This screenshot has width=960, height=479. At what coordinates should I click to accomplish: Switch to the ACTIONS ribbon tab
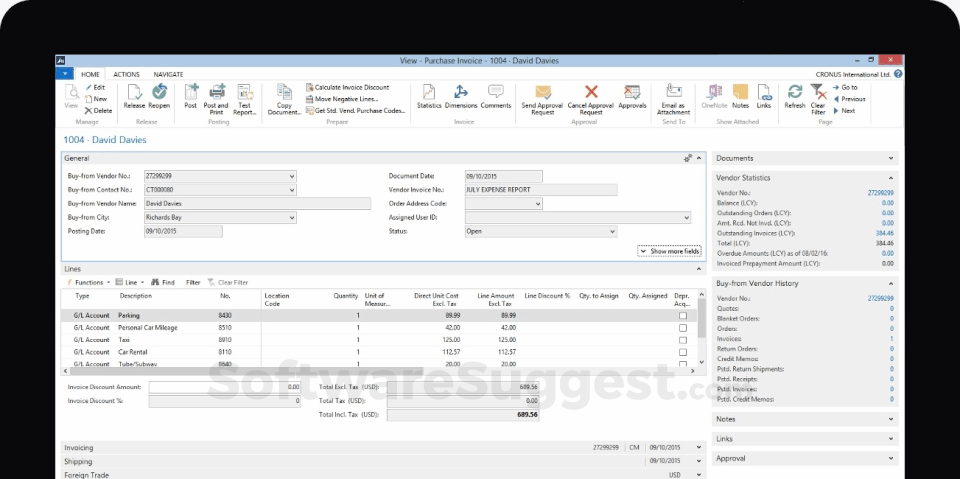coord(127,74)
